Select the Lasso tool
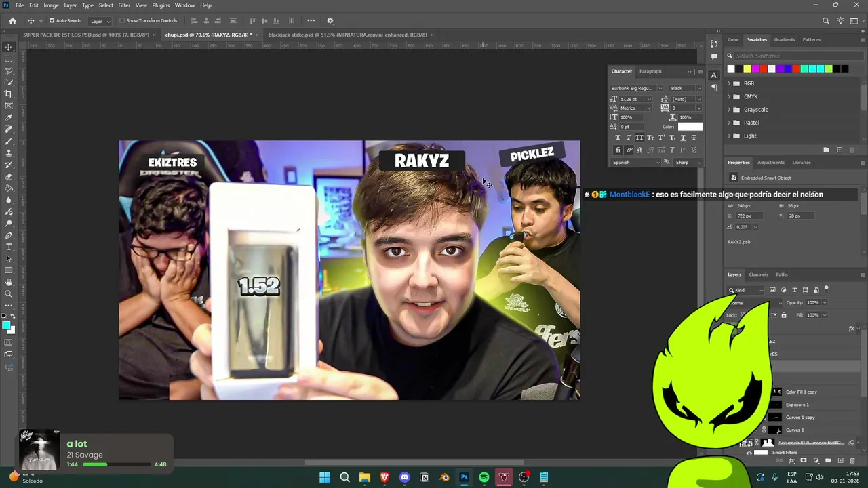The image size is (868, 488). pos(9,70)
